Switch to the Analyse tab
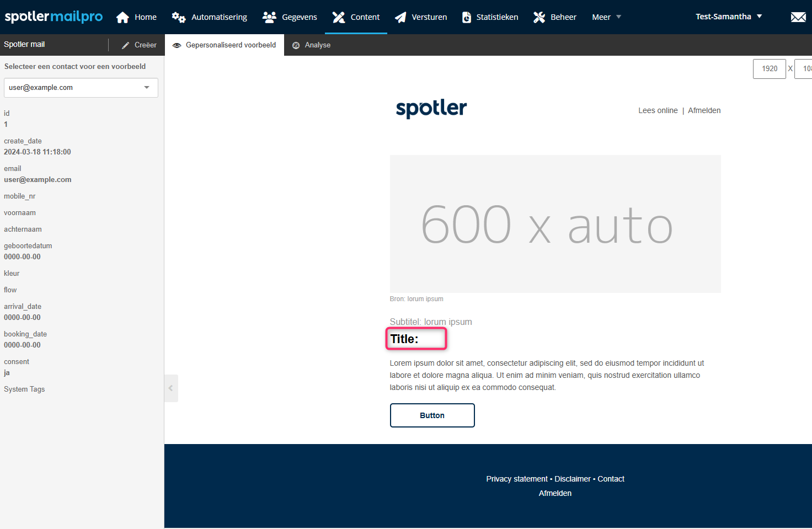This screenshot has height=529, width=812. coord(312,45)
